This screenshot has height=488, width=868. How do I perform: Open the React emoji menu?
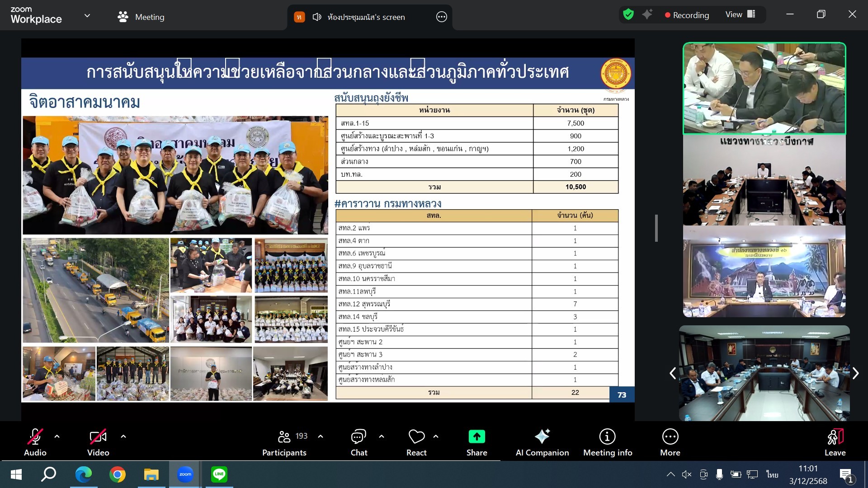coord(416,442)
